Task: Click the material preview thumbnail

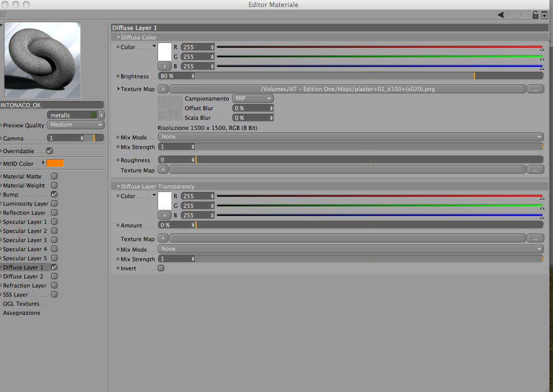Action: (x=42, y=60)
